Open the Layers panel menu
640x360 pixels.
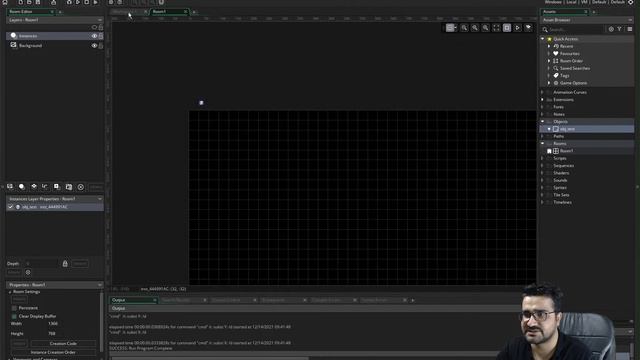pos(100,20)
